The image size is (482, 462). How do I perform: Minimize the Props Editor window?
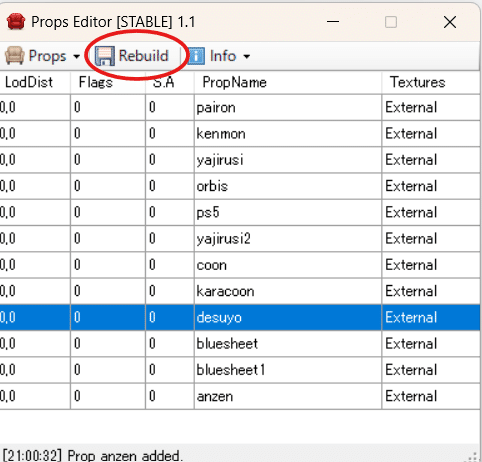333,22
